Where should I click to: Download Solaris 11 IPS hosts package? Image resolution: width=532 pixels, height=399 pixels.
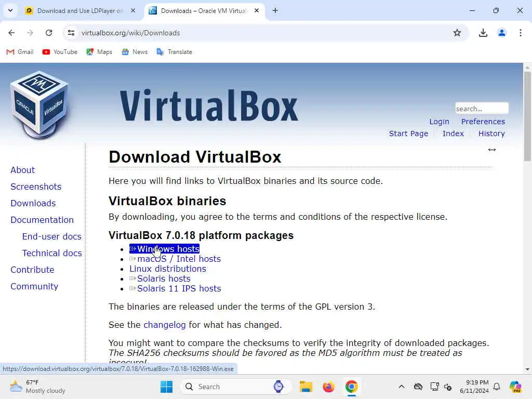(175, 288)
